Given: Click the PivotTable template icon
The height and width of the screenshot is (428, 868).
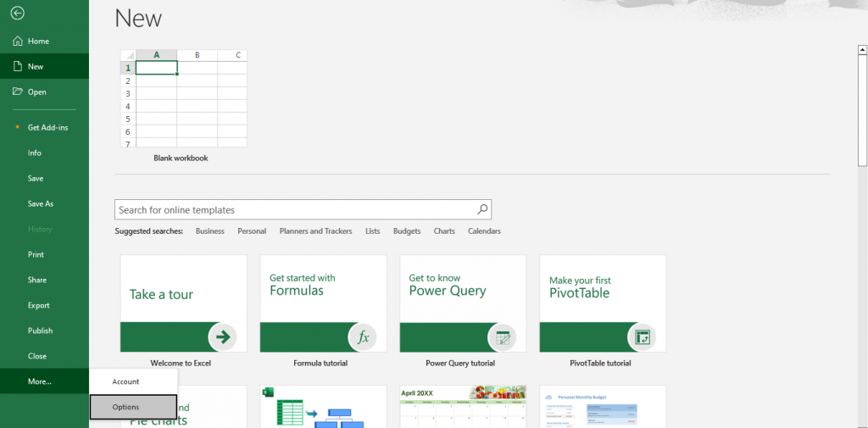Looking at the screenshot, I should [x=643, y=336].
